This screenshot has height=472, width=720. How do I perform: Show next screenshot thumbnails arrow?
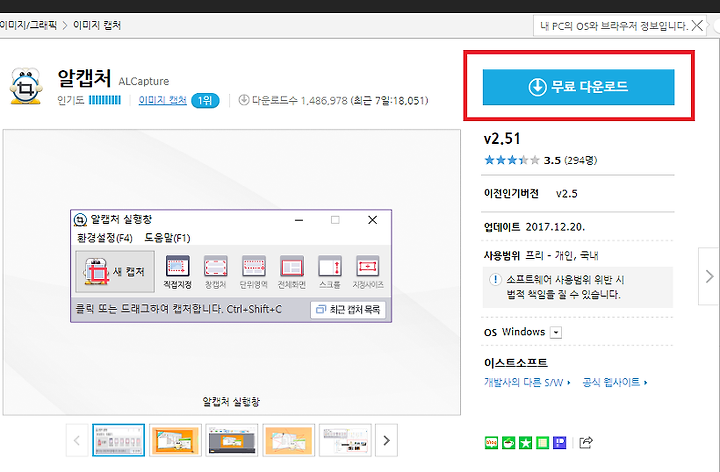386,440
